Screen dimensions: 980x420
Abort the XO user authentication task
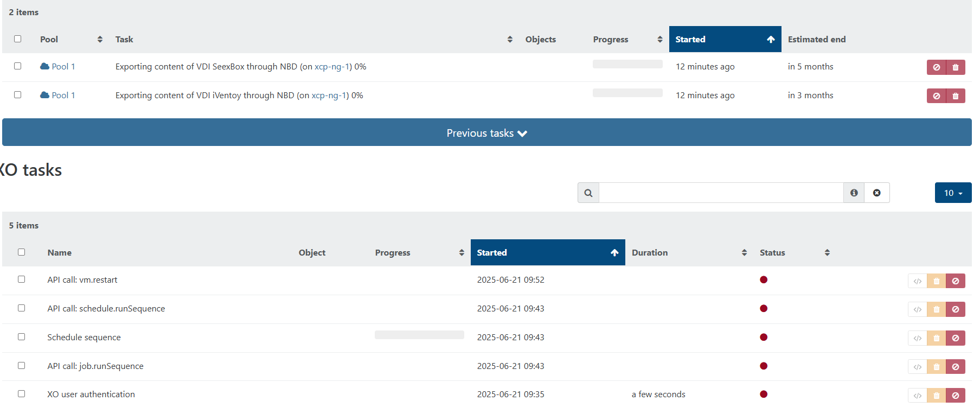tap(956, 396)
